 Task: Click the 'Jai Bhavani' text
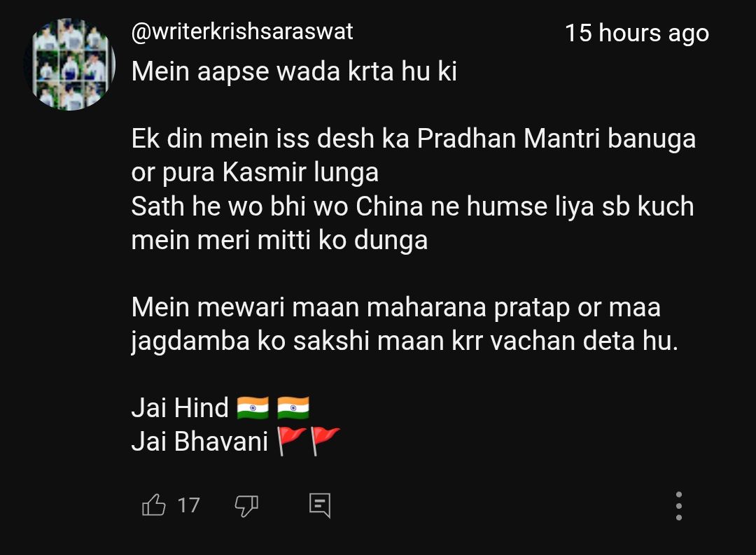tap(199, 441)
